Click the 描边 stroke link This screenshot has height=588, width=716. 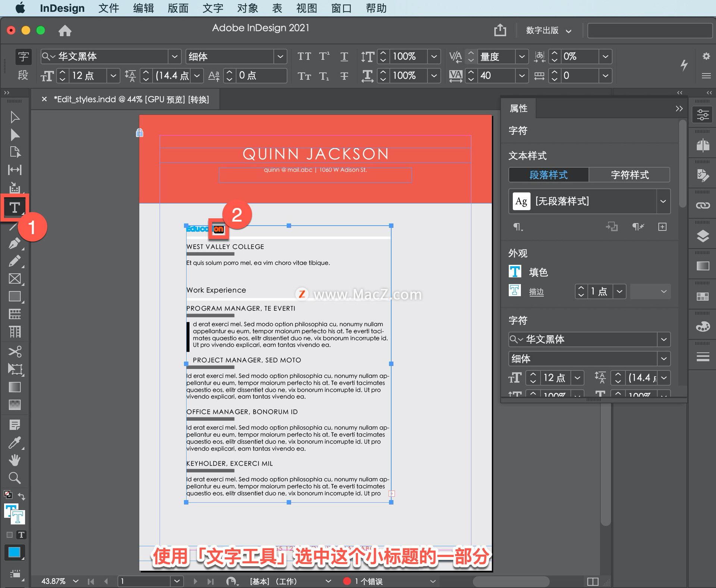[536, 292]
